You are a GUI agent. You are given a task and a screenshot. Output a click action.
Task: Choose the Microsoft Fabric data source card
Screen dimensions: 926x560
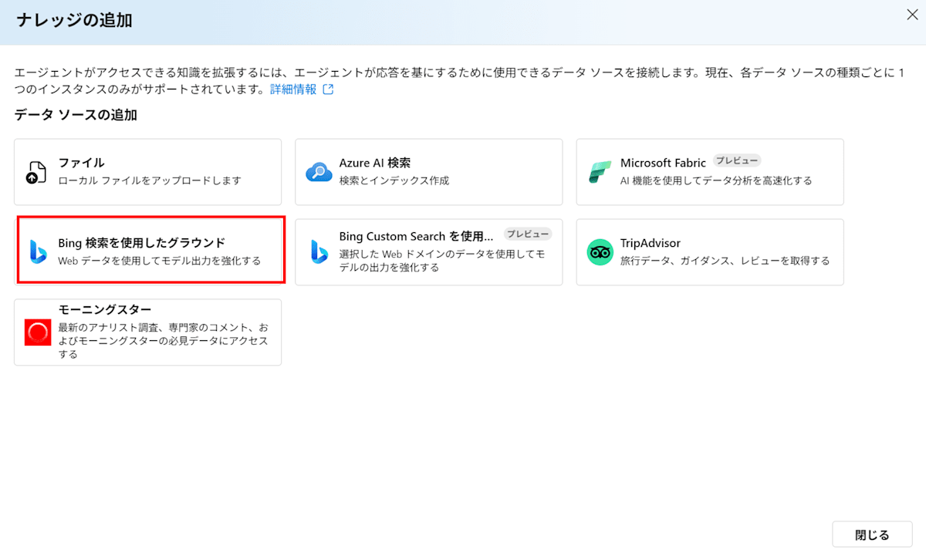[710, 172]
